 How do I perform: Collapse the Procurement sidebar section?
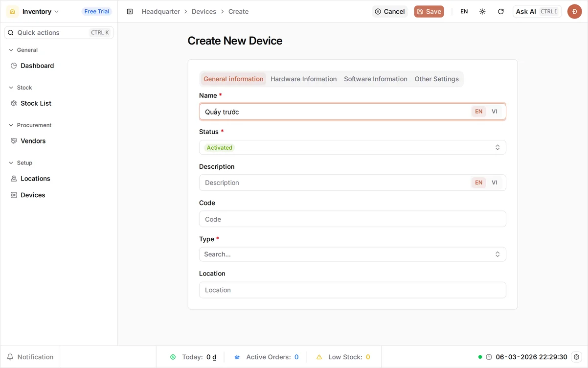[x=30, y=125]
